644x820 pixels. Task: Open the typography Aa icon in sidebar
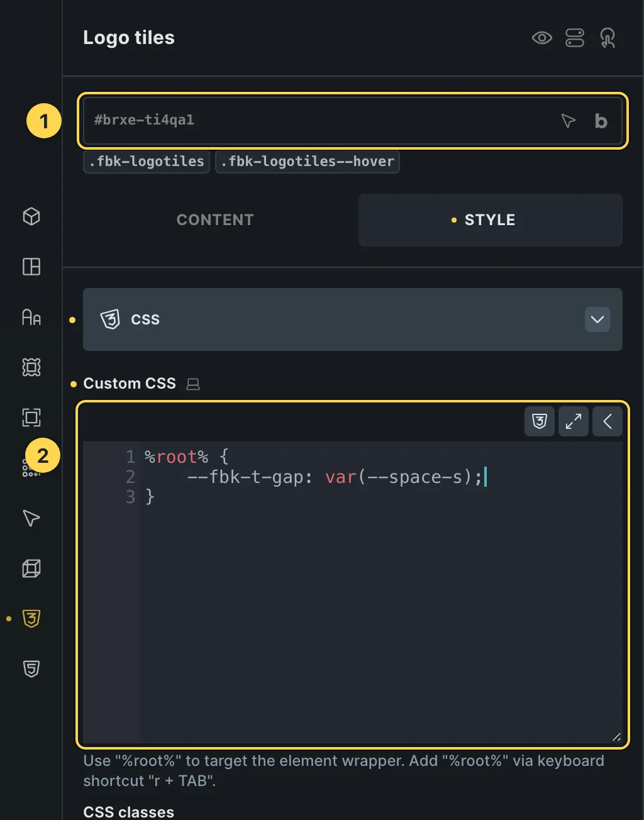tap(31, 317)
